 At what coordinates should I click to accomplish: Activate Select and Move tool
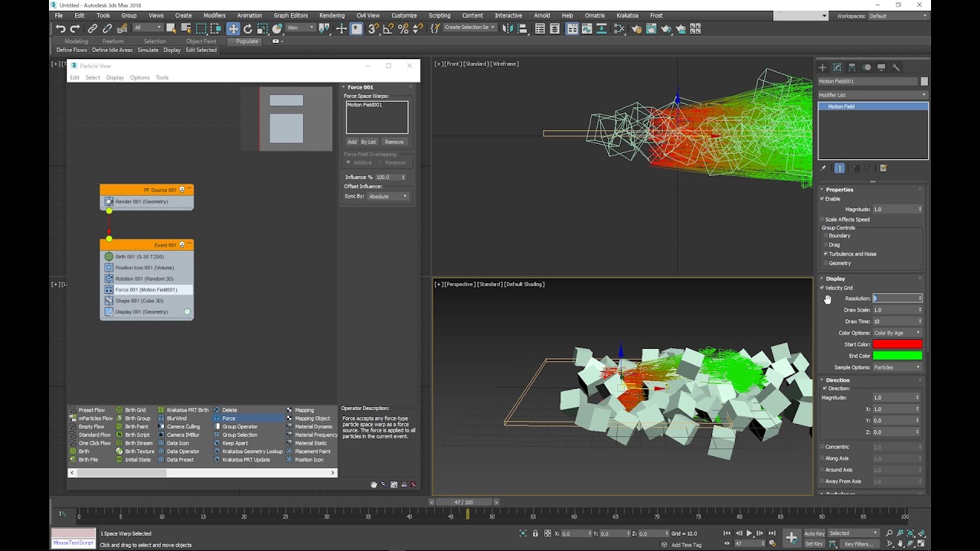(x=233, y=28)
